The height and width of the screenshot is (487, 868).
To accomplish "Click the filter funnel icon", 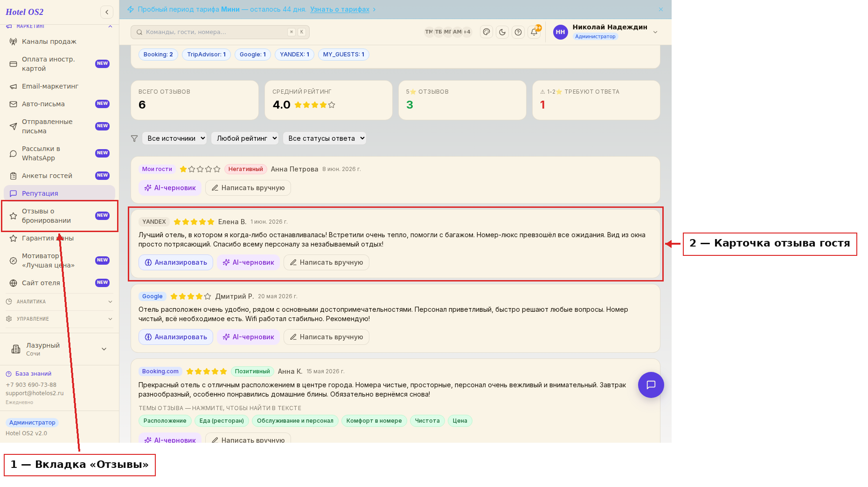I will point(134,138).
